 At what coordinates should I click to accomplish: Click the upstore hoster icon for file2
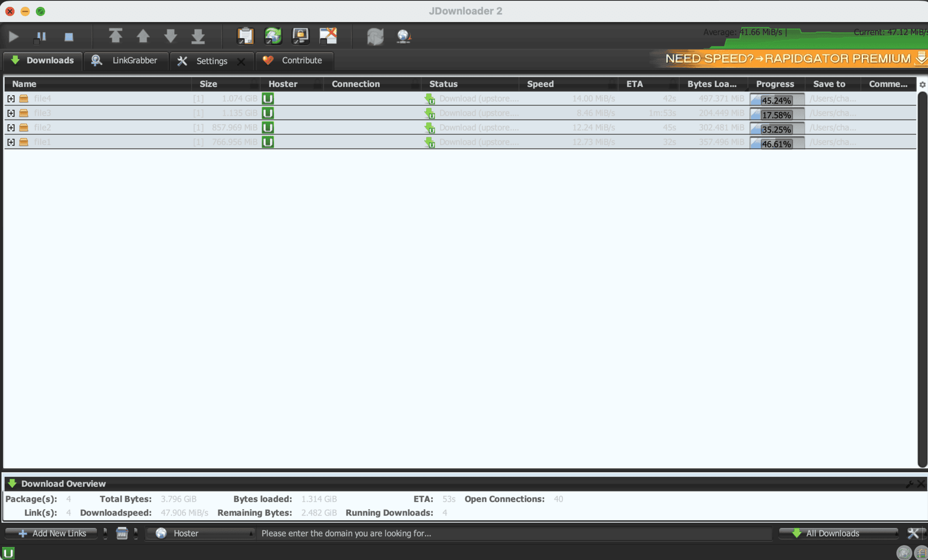268,127
